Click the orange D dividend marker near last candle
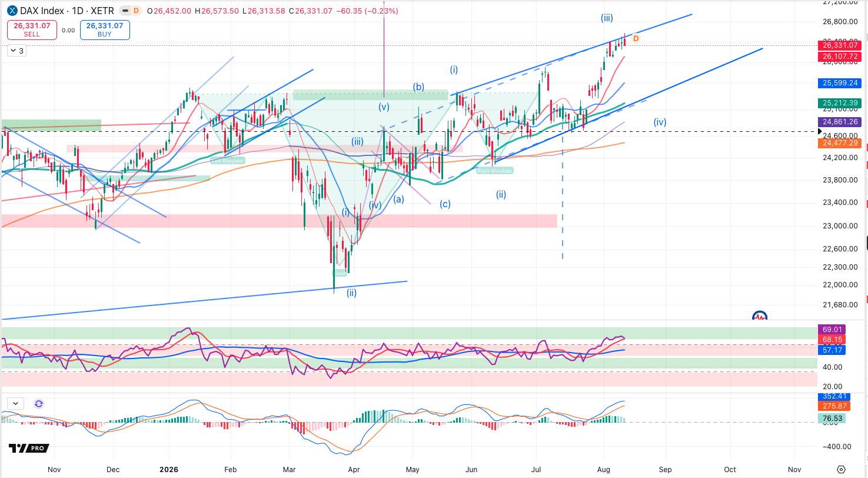The height and width of the screenshot is (478, 868). [x=636, y=38]
